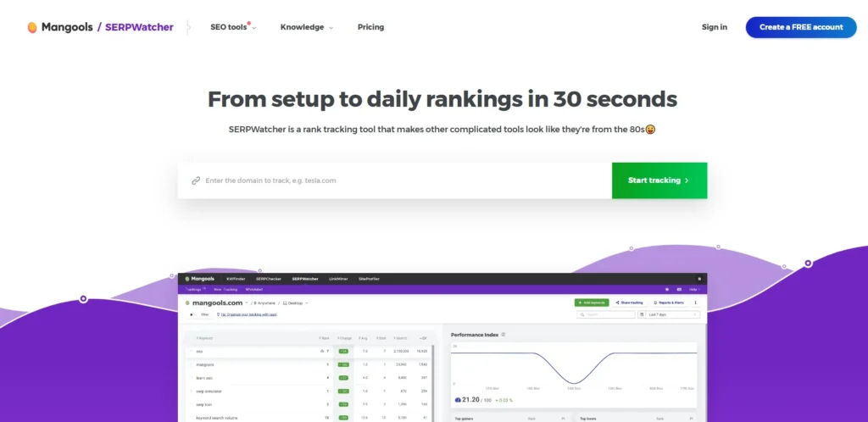This screenshot has width=868, height=422.
Task: Go to the SERPWatcher product link
Action: [139, 27]
